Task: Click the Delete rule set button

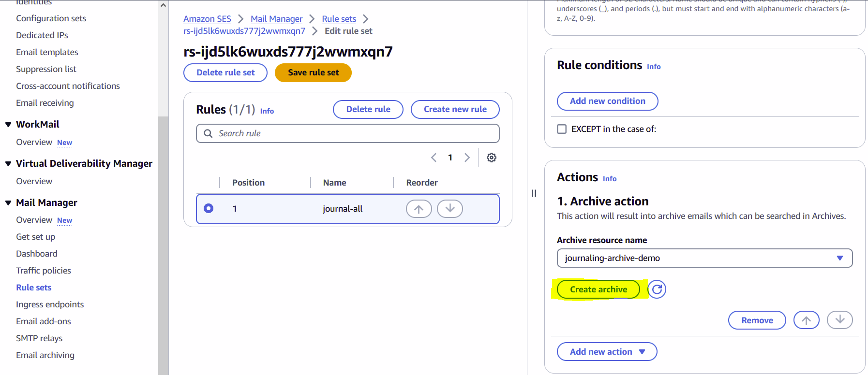Action: tap(225, 72)
